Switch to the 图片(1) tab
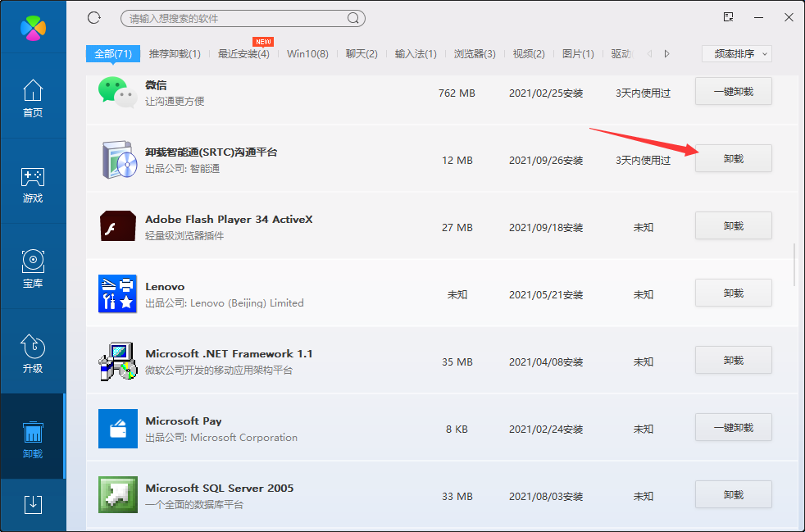The width and height of the screenshot is (805, 532). pyautogui.click(x=578, y=53)
